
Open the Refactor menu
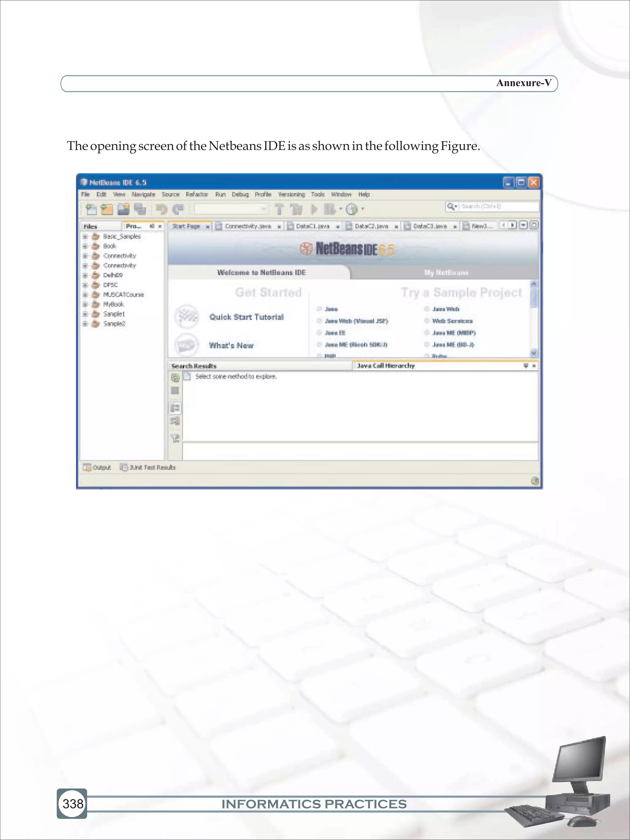pos(197,194)
